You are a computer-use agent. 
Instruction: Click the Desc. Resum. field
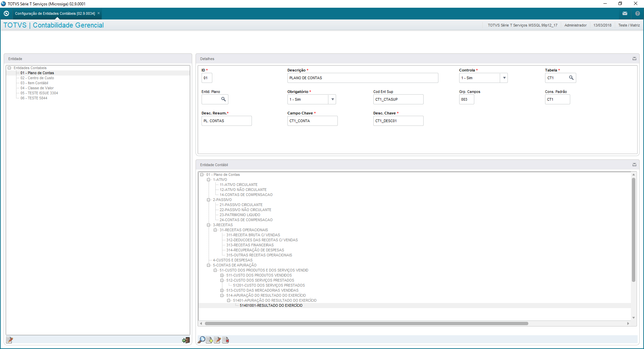coord(226,121)
